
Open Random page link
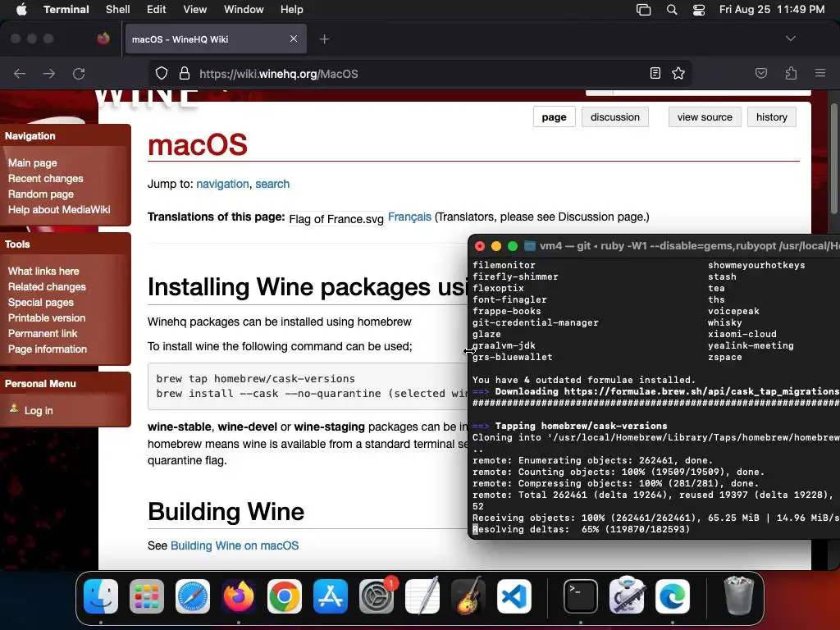[41, 194]
